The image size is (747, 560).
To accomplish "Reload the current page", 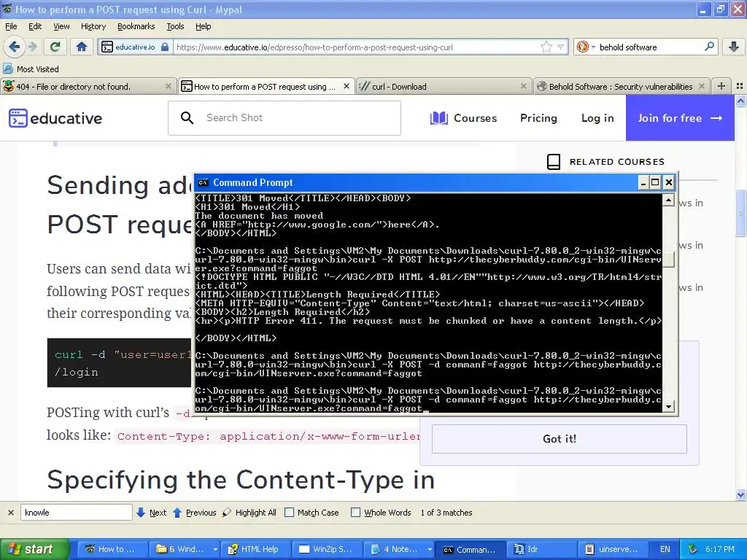I will click(x=55, y=47).
